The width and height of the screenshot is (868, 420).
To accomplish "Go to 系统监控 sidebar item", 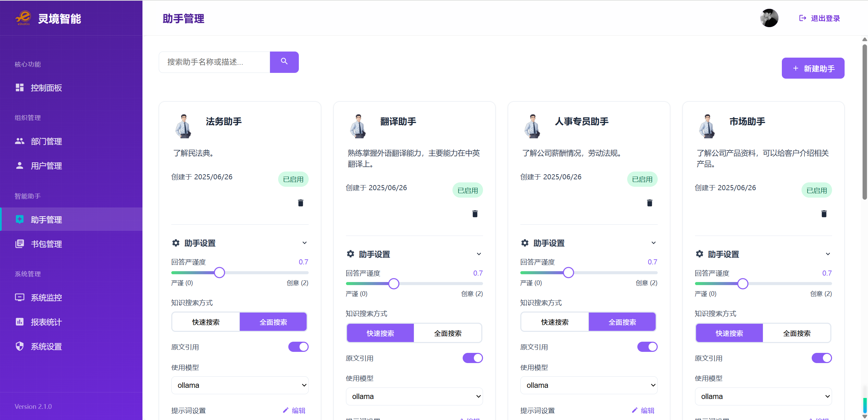I will 46,297.
